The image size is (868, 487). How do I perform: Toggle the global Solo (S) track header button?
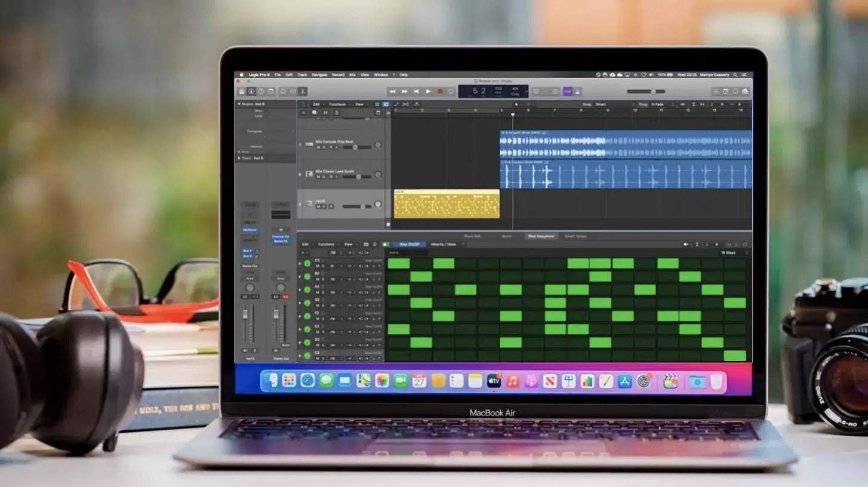tap(337, 113)
